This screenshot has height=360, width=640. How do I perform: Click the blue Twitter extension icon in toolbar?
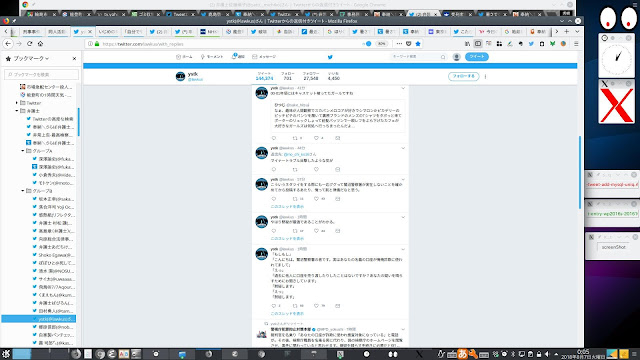pyautogui.click(x=531, y=44)
